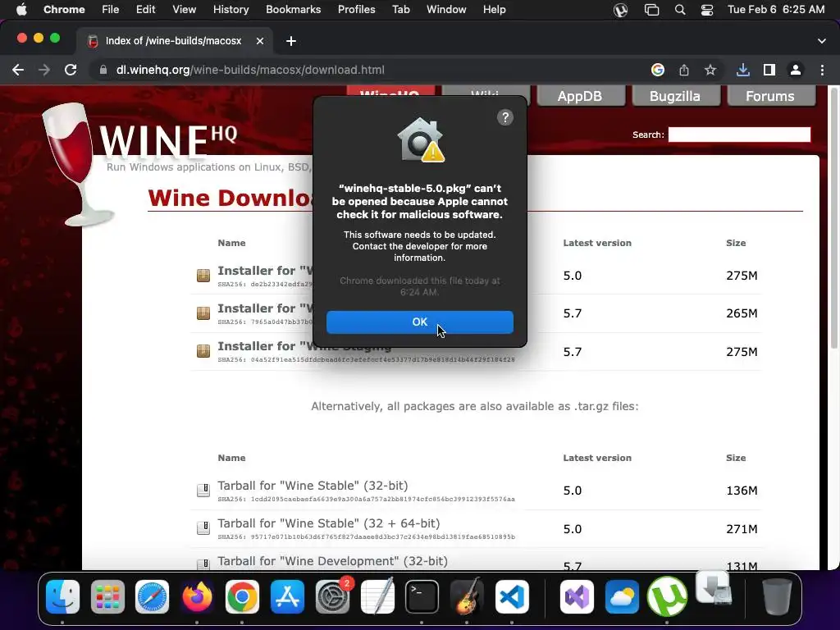The image size is (840, 630).
Task: Open uTorrent from the Dock
Action: [x=667, y=596]
